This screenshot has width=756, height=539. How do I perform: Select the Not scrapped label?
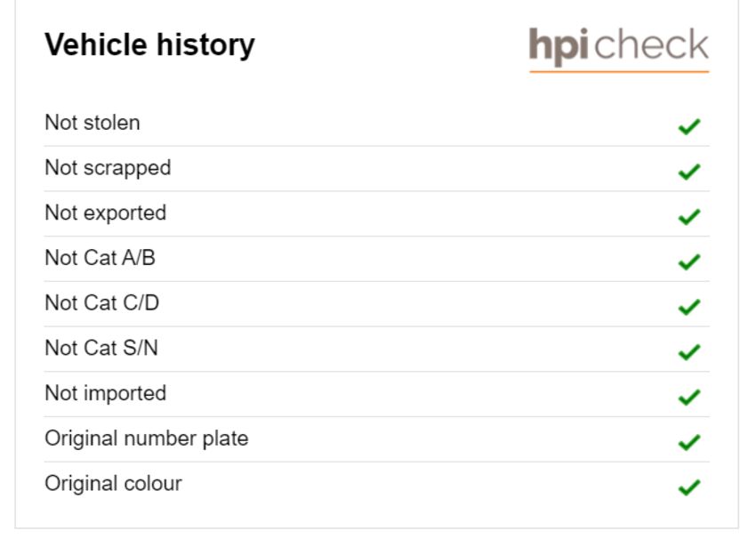point(108,168)
